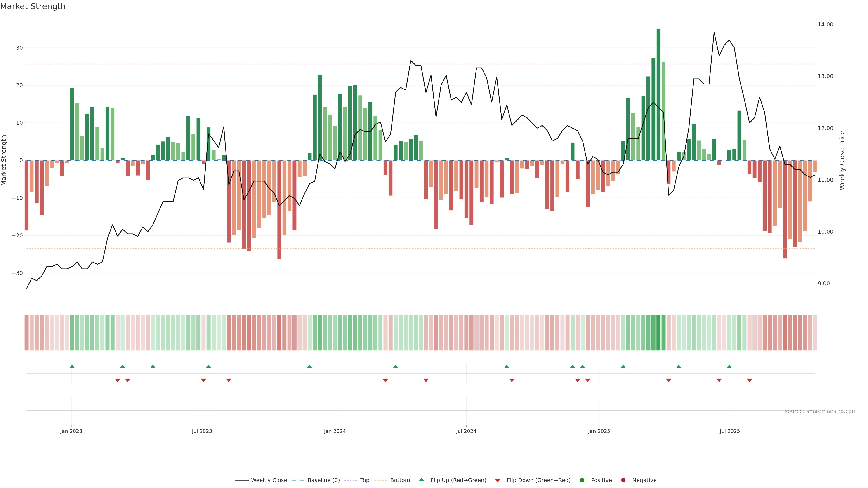Click the Weekly Close legend line icon

242,480
